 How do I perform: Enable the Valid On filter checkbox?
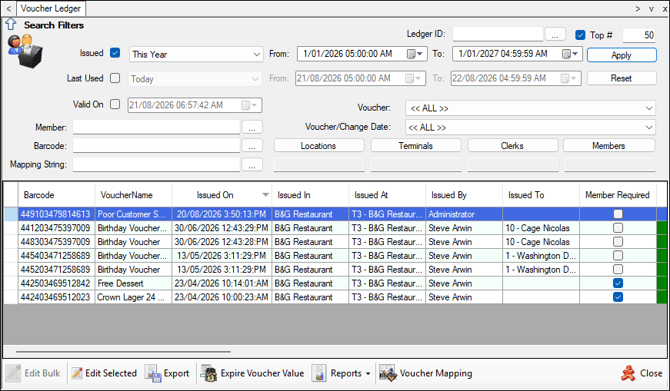[x=115, y=104]
